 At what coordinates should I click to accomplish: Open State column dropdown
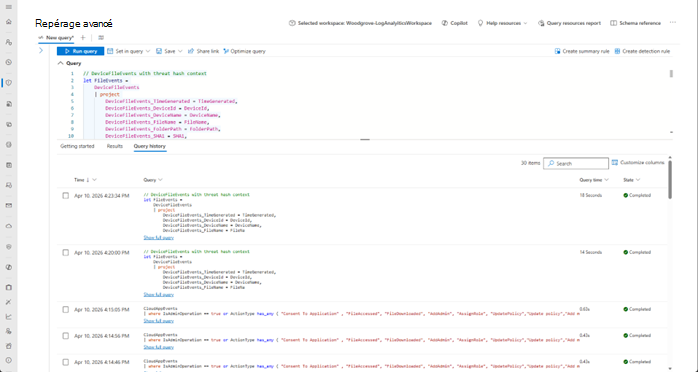coord(632,180)
